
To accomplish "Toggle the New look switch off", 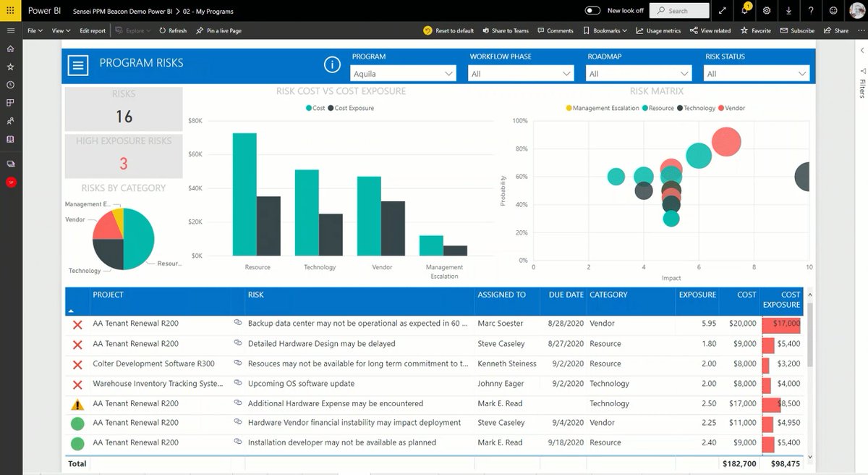I will (592, 11).
